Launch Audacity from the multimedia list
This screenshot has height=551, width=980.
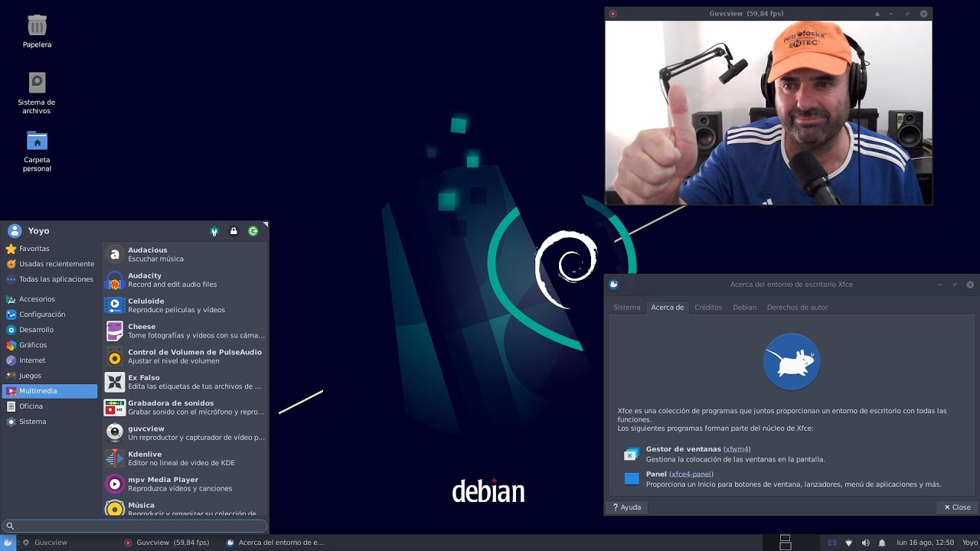(185, 280)
